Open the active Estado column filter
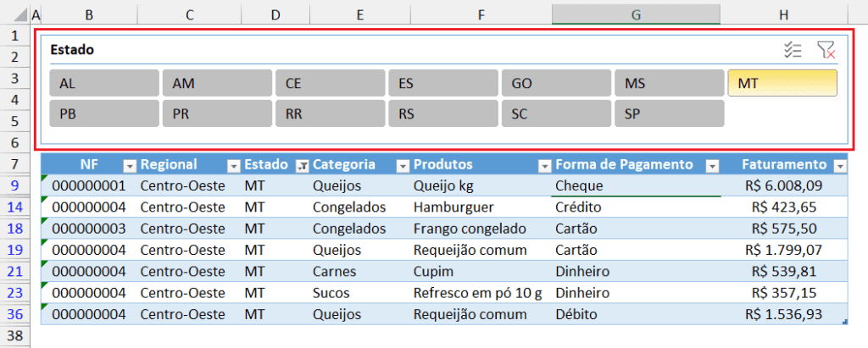This screenshot has height=348, width=868. (301, 165)
